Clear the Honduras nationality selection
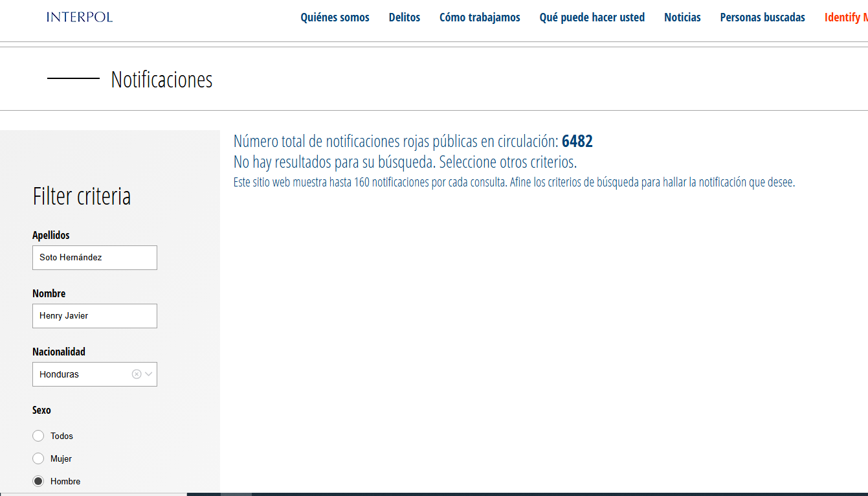This screenshot has width=868, height=496. click(x=137, y=374)
